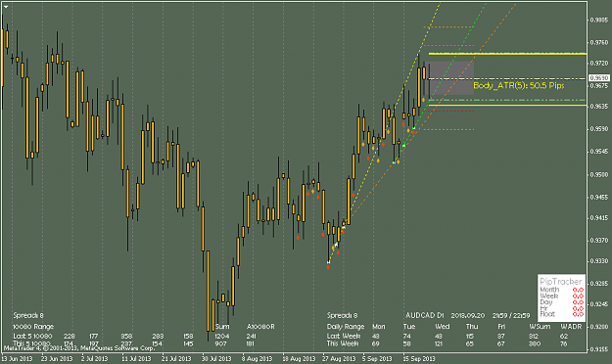
Task: Click the 21:59 / 22:59 time text
Action: [x=511, y=315]
